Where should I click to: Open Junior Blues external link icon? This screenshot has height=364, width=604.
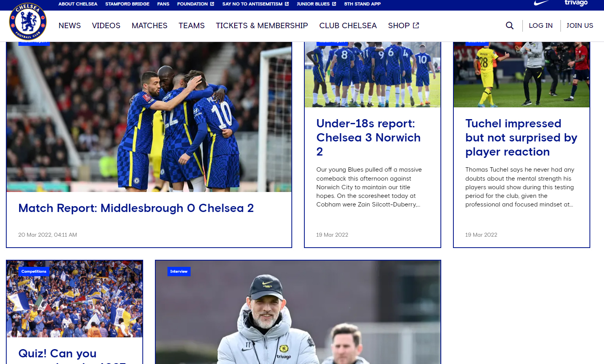[x=334, y=4]
